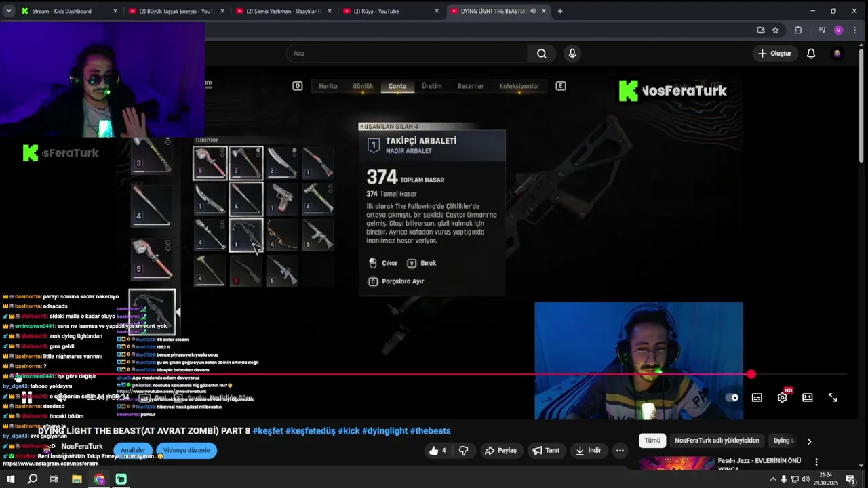Click the install app icon in address bar

point(761,30)
